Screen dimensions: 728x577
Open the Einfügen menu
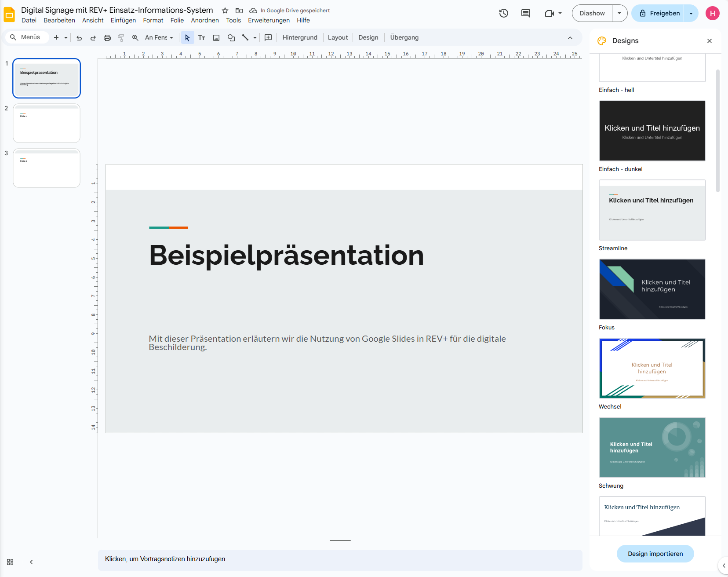123,20
